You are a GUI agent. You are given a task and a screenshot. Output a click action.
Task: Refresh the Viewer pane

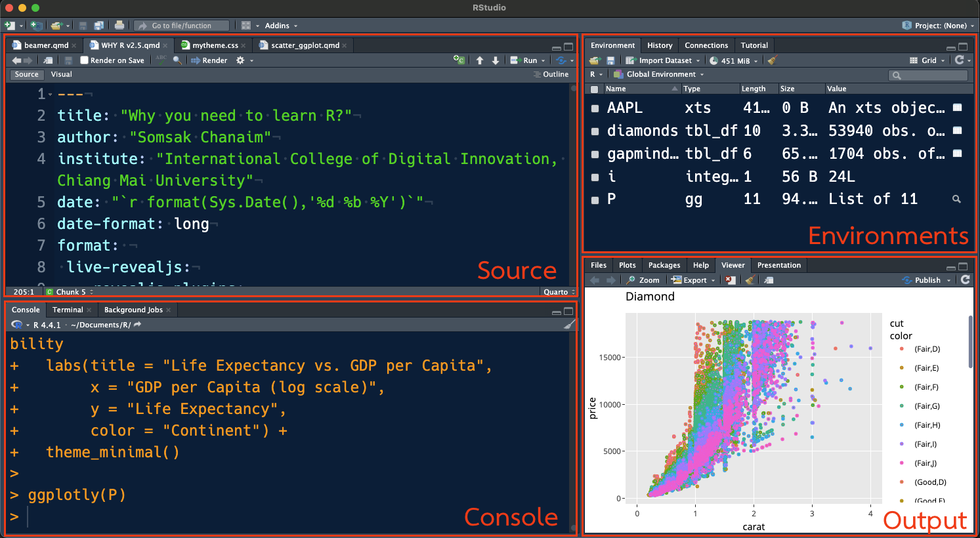tap(966, 279)
